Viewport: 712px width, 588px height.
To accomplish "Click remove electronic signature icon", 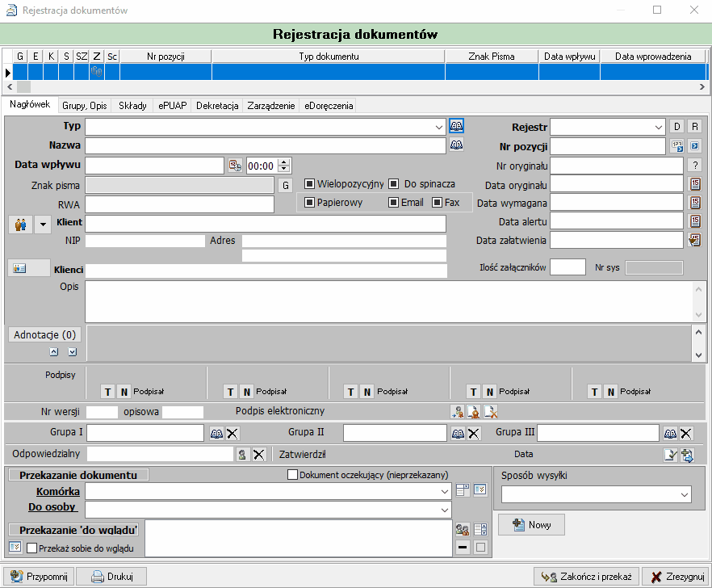I will (x=491, y=412).
